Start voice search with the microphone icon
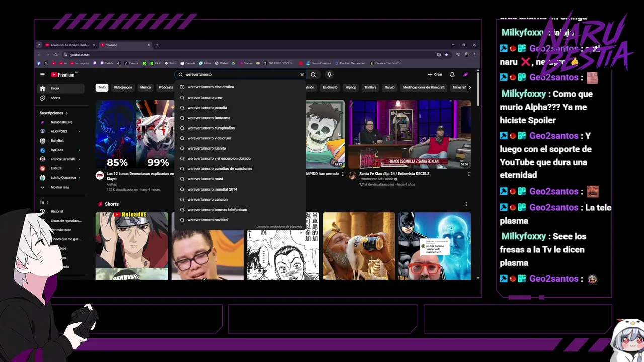This screenshot has height=362, width=644. (x=329, y=74)
